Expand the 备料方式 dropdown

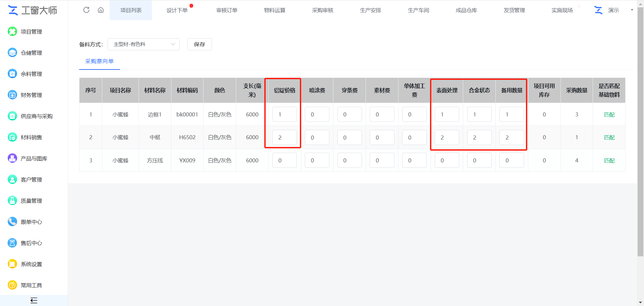[x=144, y=44]
